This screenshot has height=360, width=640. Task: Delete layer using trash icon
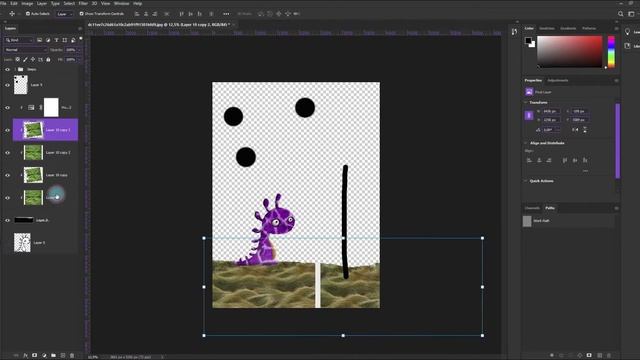pyautogui.click(x=72, y=356)
